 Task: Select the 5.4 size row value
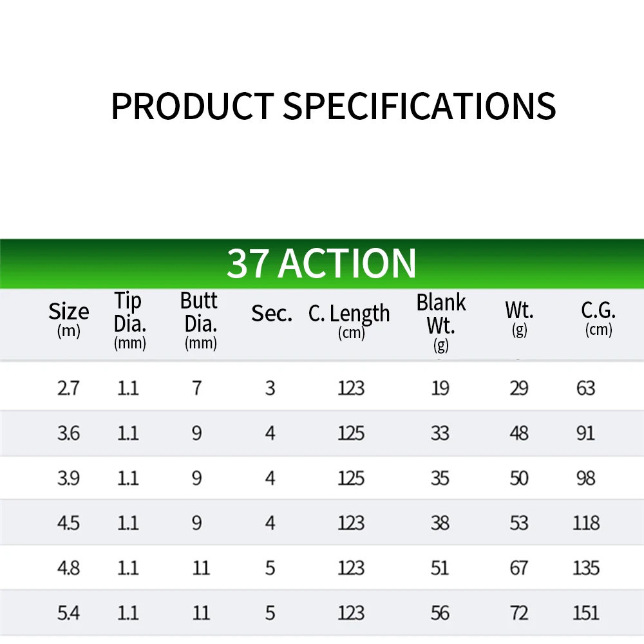(68, 613)
